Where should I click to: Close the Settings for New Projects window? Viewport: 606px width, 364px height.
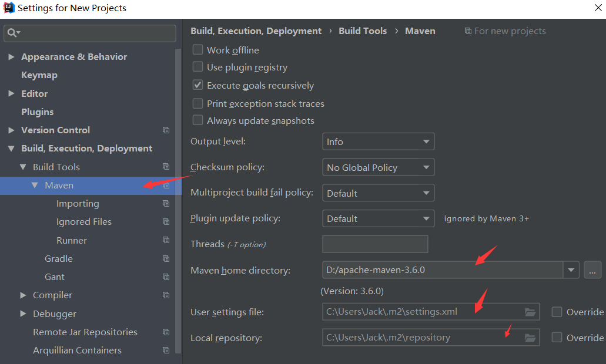click(x=598, y=8)
